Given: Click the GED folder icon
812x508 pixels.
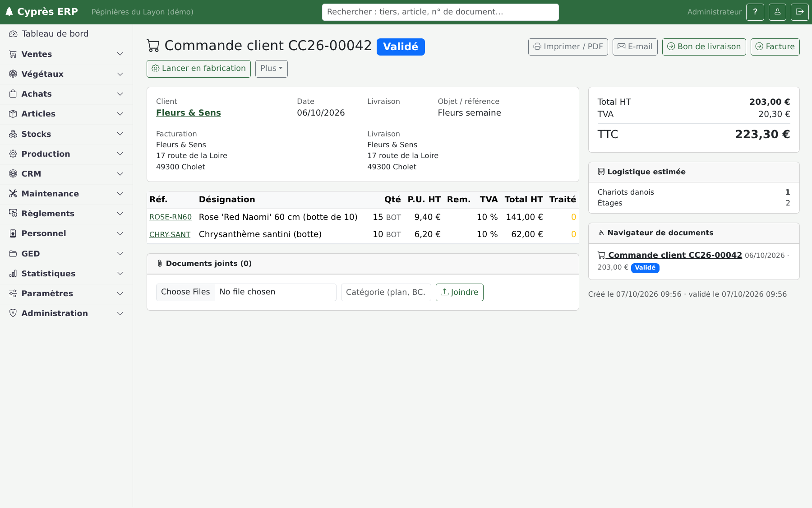Looking at the screenshot, I should click(x=13, y=254).
